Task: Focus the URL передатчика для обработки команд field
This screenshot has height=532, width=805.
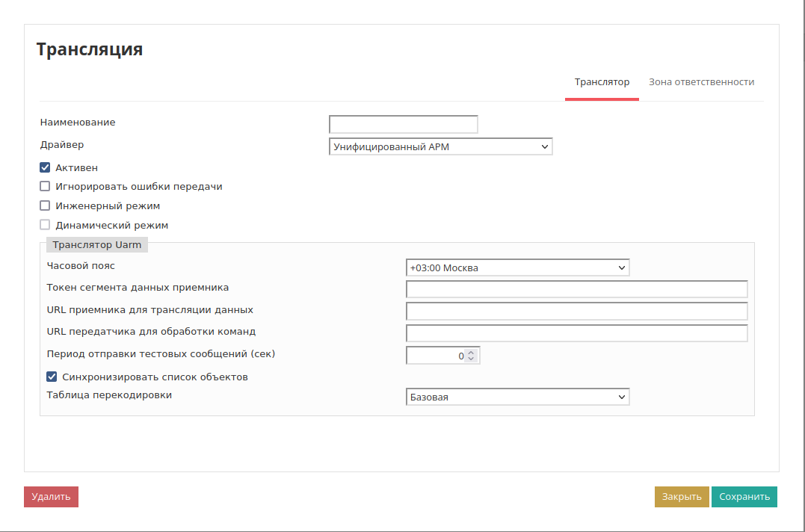Action: pos(576,333)
